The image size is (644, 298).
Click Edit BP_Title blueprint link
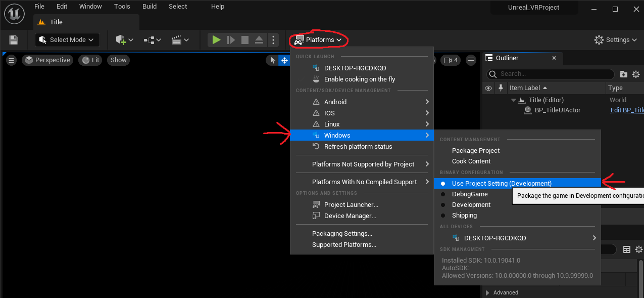[x=627, y=110]
